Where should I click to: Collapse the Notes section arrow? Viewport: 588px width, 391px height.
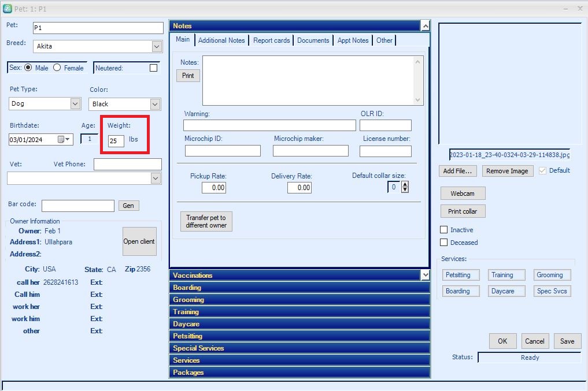(426, 26)
